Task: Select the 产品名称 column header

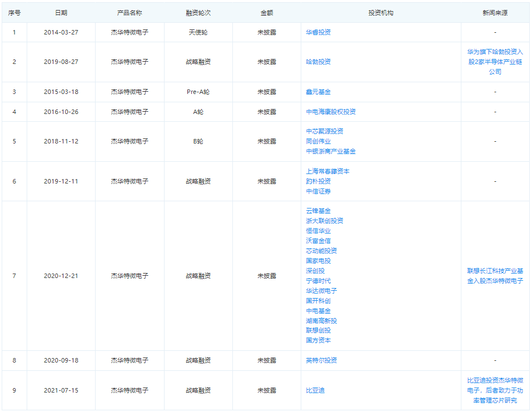Action: coord(130,13)
